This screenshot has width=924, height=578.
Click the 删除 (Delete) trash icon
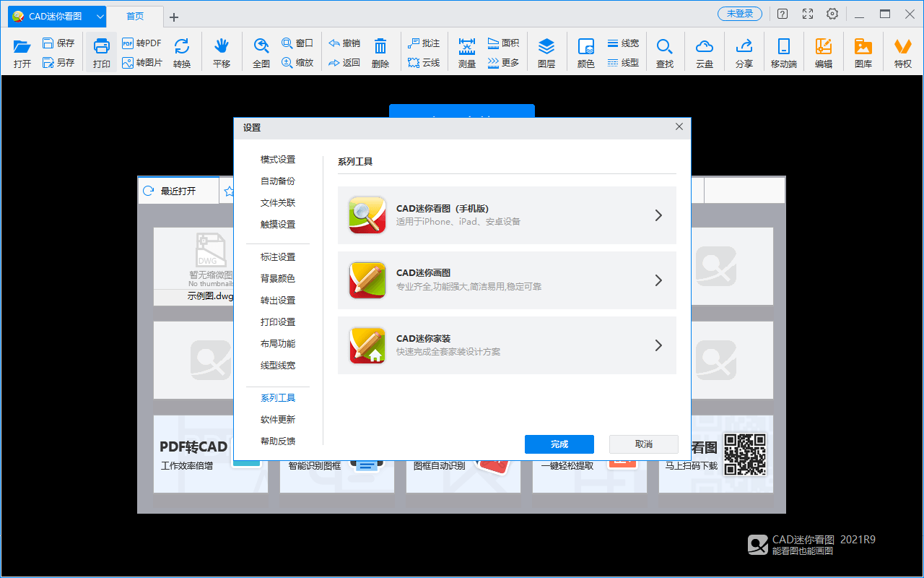[x=380, y=46]
